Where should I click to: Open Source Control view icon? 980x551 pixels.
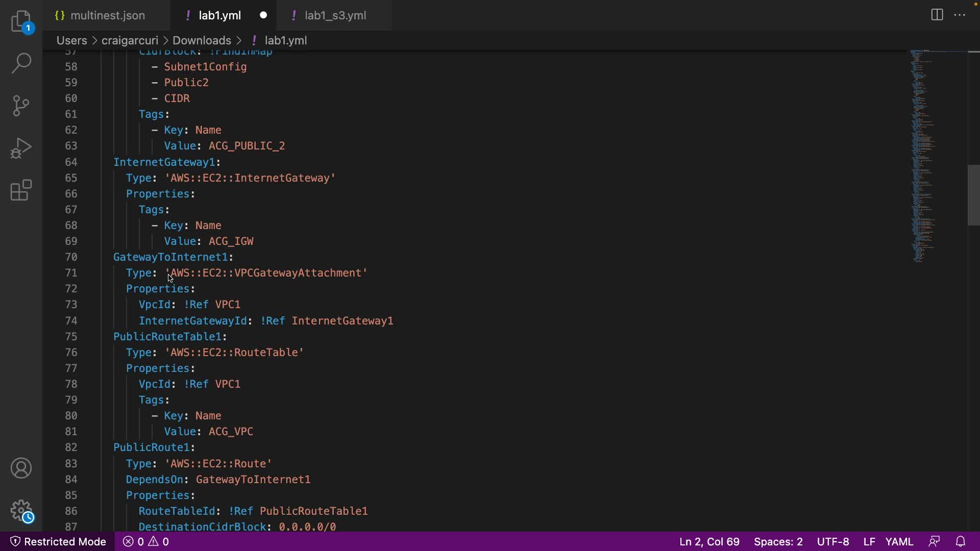click(x=21, y=106)
